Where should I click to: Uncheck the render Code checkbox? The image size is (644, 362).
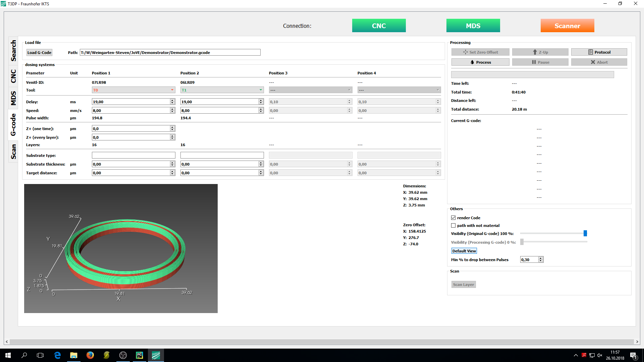tap(453, 218)
